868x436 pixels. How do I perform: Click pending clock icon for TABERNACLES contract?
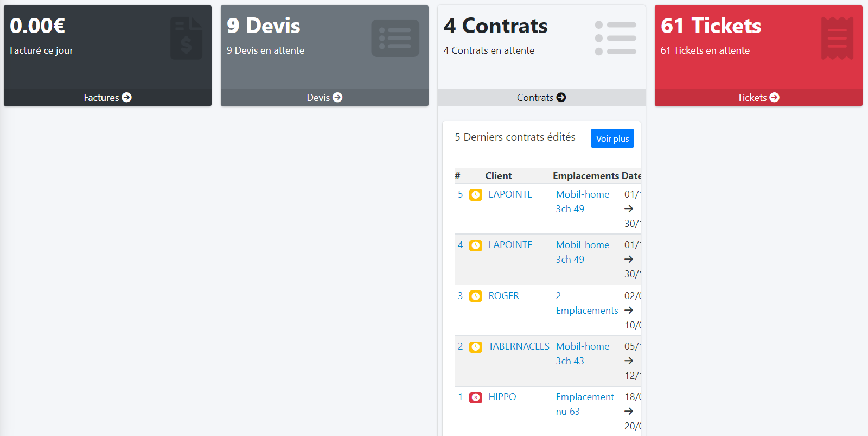476,347
